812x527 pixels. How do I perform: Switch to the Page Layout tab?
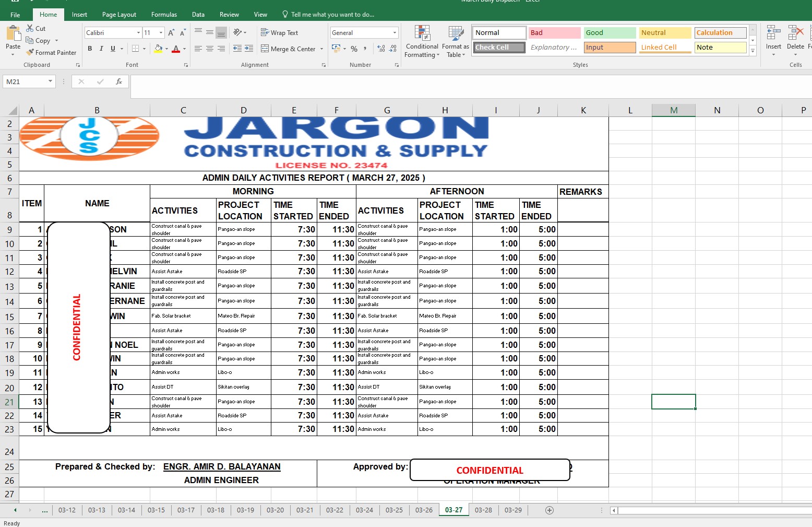pos(119,15)
